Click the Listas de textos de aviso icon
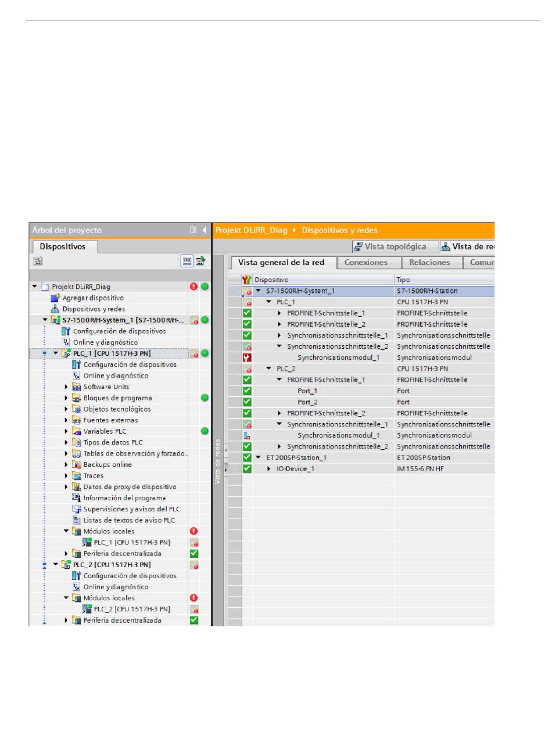Viewport: 552px width, 756px height. (77, 520)
